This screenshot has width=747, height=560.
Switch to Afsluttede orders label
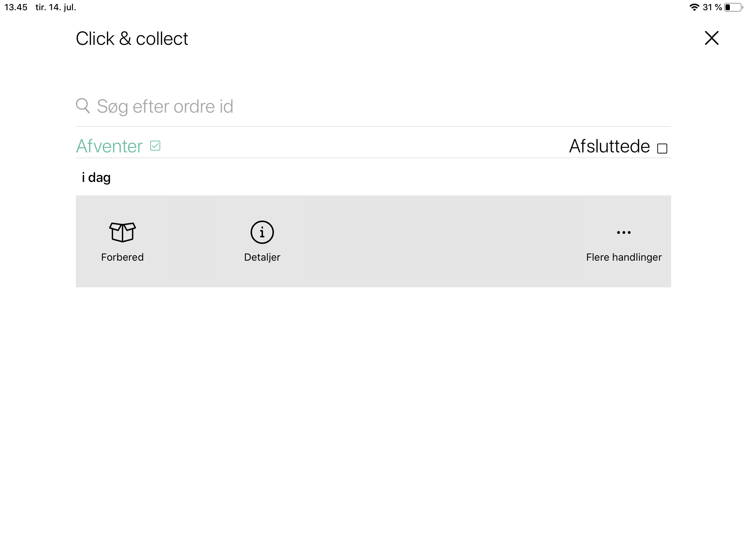[x=609, y=146]
